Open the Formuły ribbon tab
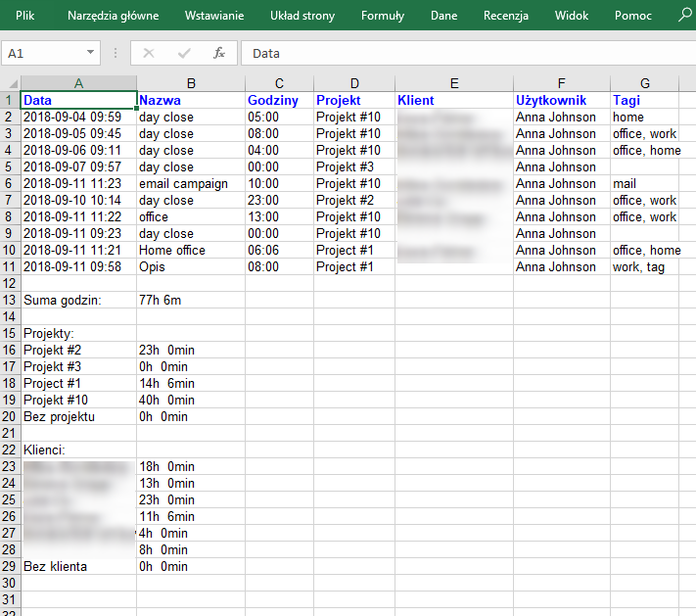 tap(383, 16)
